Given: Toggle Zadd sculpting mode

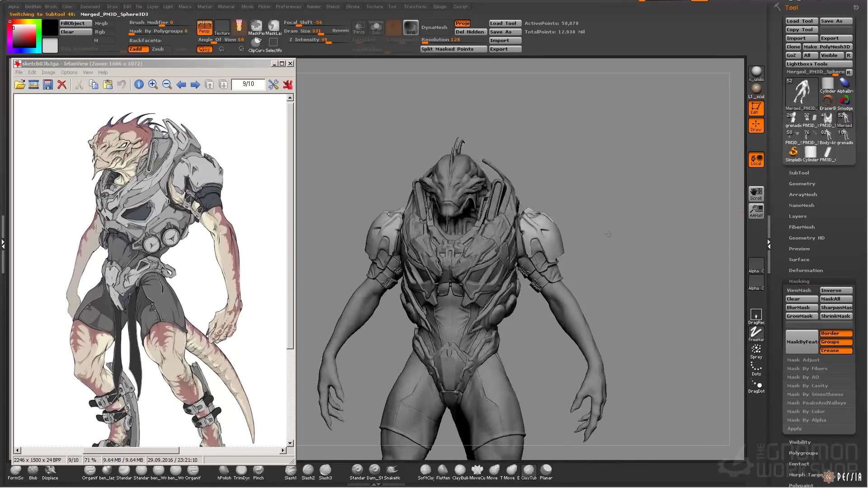Looking at the screenshot, I should (138, 49).
